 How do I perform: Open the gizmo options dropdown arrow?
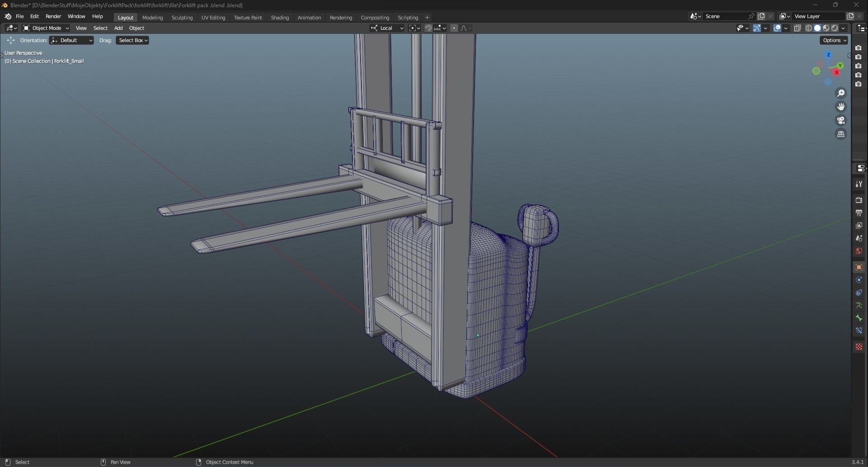point(765,28)
